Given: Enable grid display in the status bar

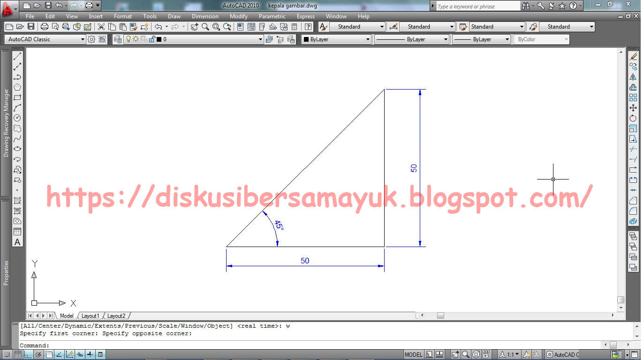Looking at the screenshot, I should point(18,354).
